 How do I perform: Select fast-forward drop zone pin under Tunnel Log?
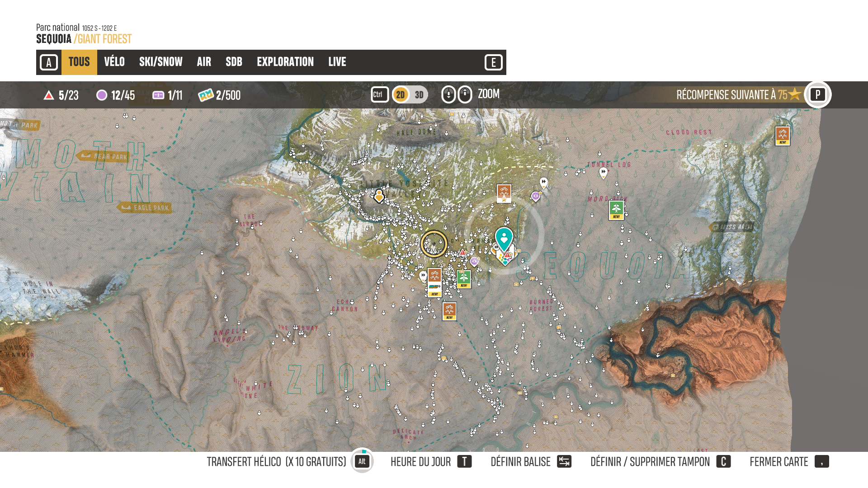(603, 172)
